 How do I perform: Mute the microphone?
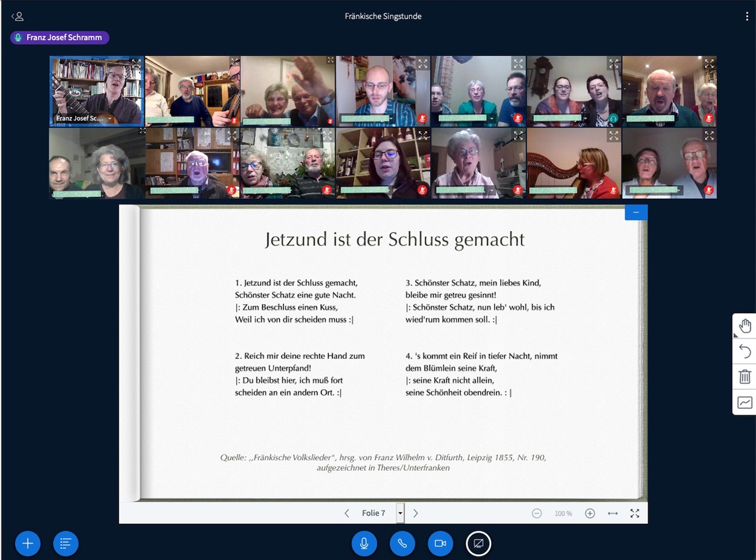click(364, 544)
